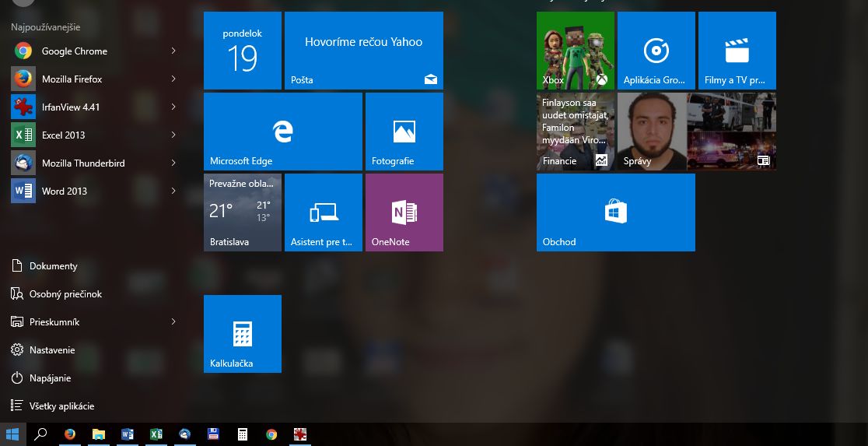Open the floppy disk app on taskbar
Image resolution: width=868 pixels, height=446 pixels.
(x=214, y=434)
